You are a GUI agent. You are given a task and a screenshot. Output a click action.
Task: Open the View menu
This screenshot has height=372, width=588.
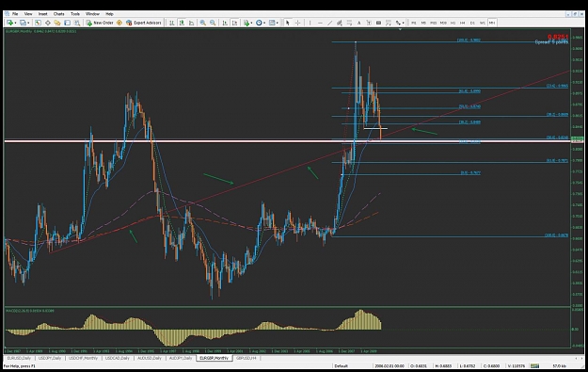(28, 14)
